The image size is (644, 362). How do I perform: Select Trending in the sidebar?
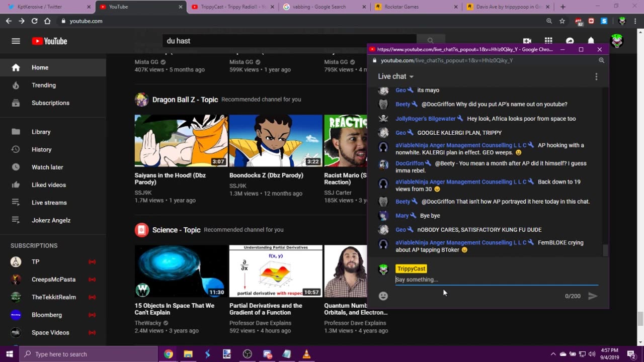tap(53, 85)
